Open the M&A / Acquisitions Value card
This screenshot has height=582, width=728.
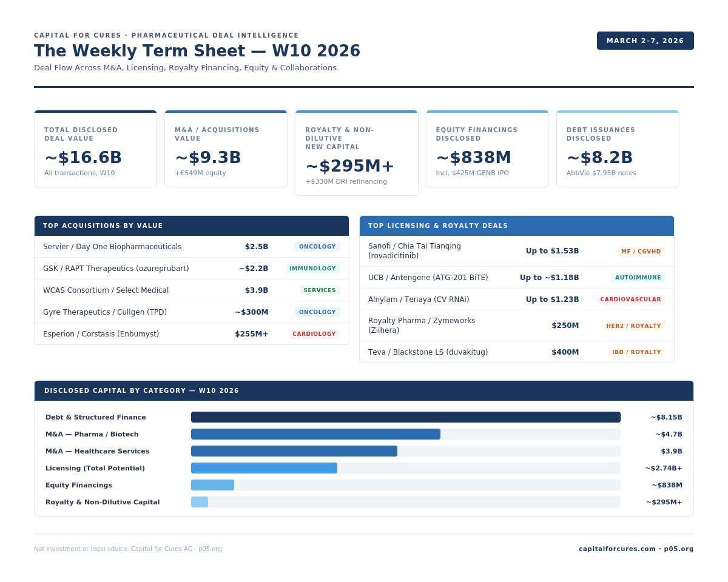point(226,149)
